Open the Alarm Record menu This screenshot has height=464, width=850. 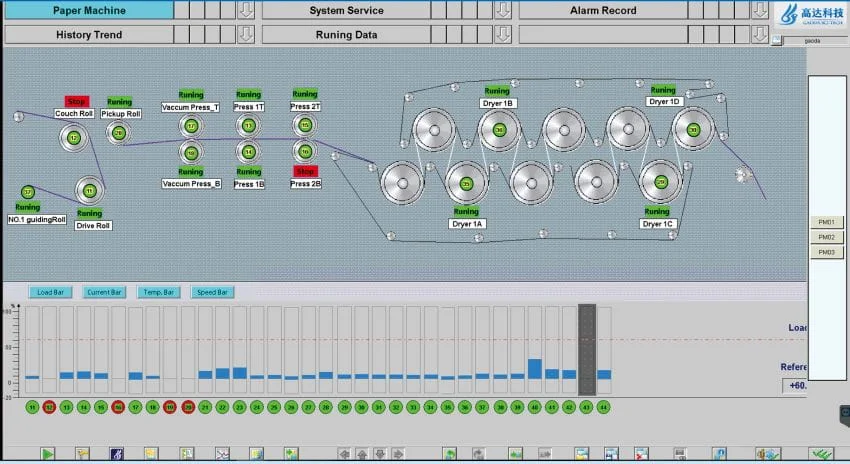pos(603,10)
